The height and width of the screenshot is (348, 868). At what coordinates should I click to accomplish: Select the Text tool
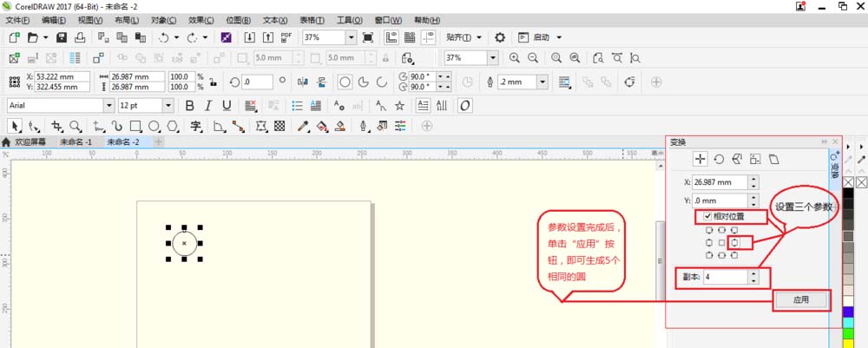pos(195,126)
